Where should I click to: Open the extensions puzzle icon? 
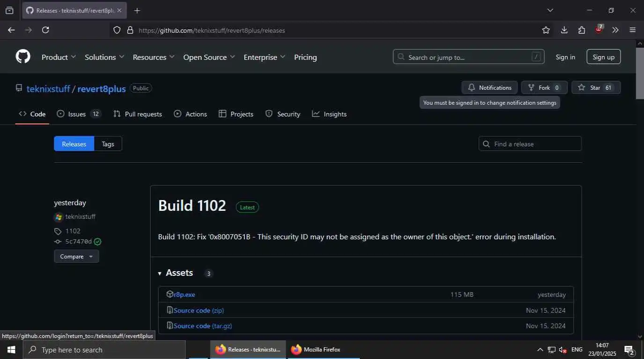click(x=581, y=30)
